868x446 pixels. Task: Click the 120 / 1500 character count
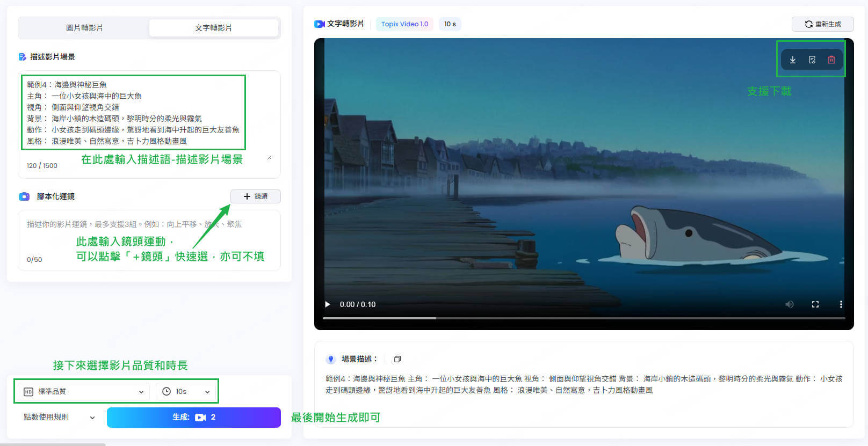coord(42,166)
